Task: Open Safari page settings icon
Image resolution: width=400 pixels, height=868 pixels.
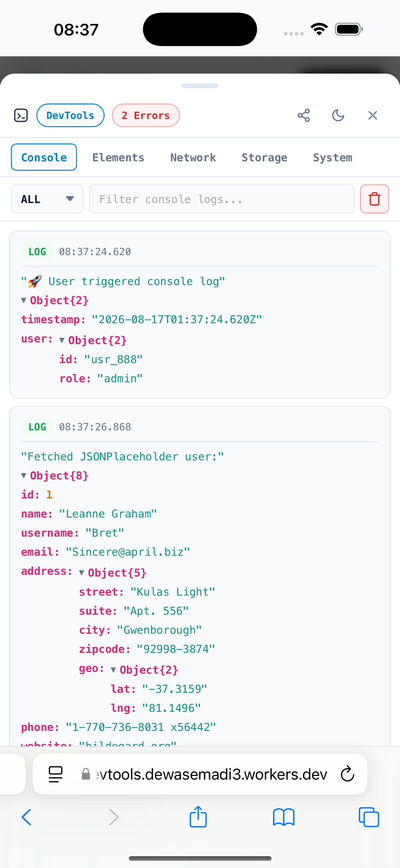Action: coord(56,774)
